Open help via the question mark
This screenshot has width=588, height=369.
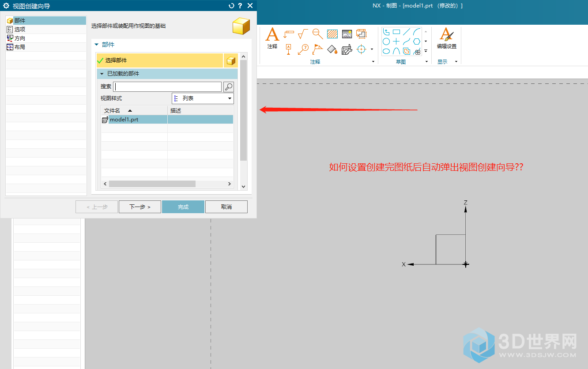pyautogui.click(x=240, y=6)
